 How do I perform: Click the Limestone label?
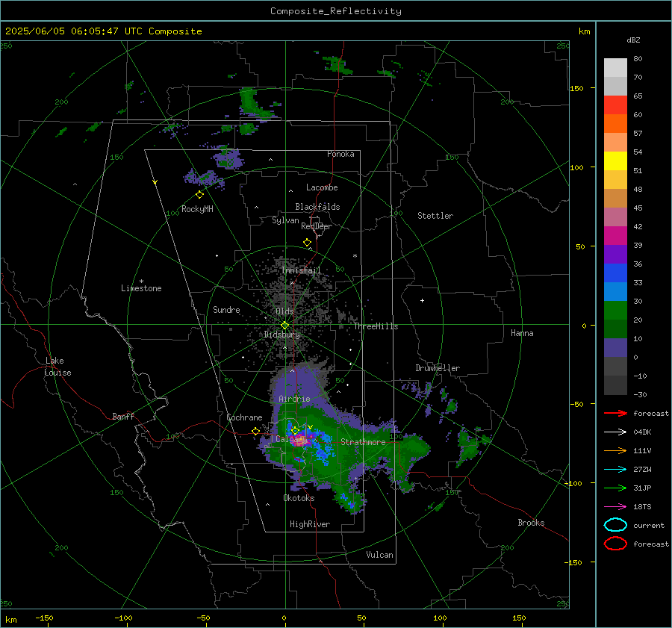(x=141, y=288)
